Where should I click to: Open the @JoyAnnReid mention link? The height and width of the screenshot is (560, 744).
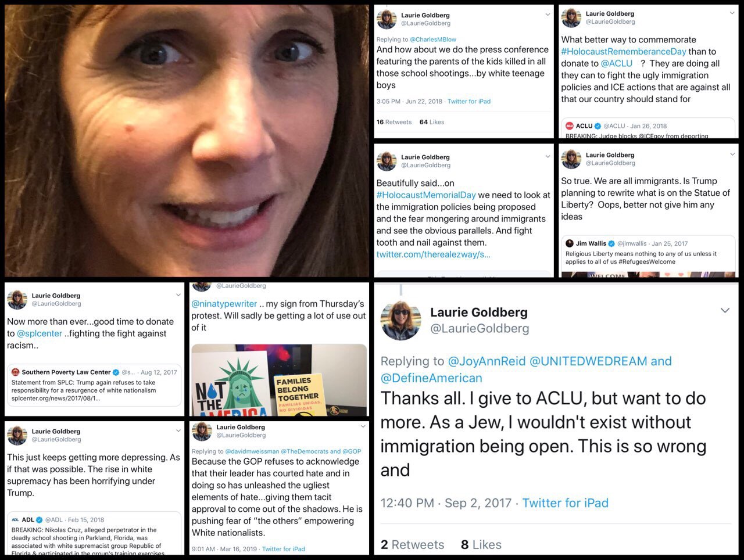(487, 361)
